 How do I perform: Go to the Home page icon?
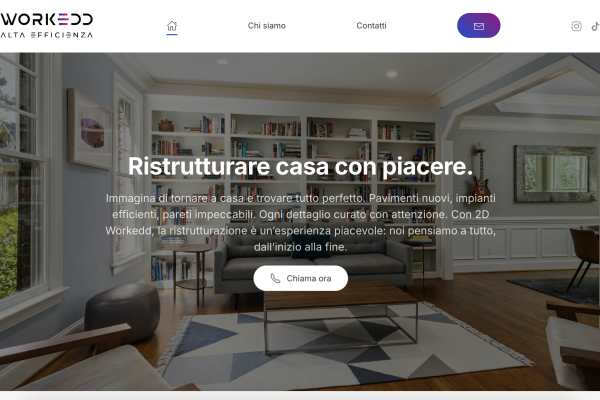tap(172, 26)
